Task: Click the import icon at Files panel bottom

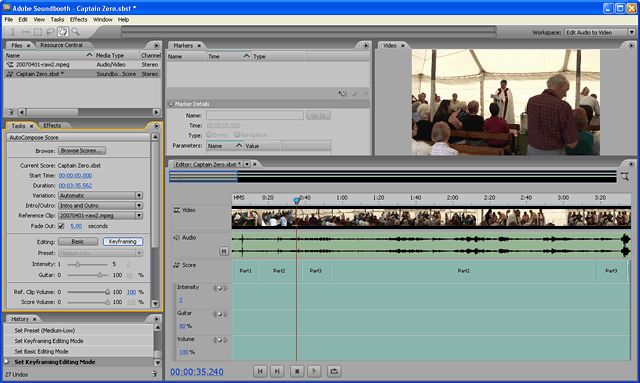Action: 11,112
